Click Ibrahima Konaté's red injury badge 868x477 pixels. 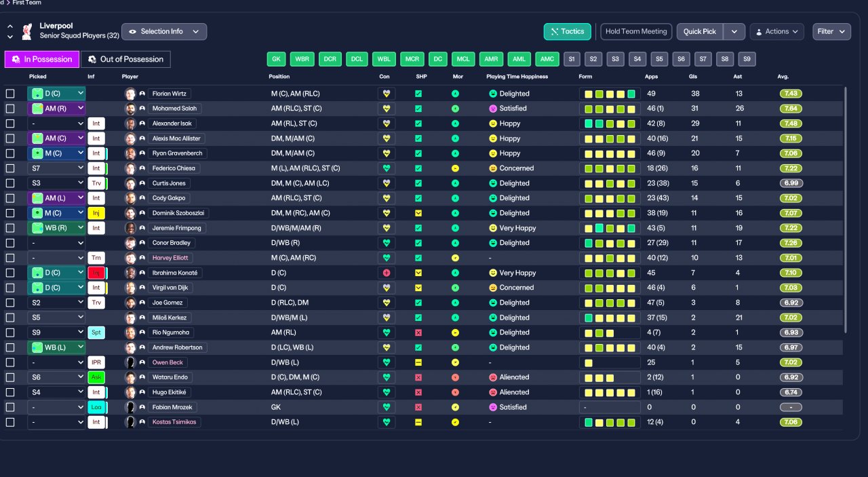coord(96,273)
